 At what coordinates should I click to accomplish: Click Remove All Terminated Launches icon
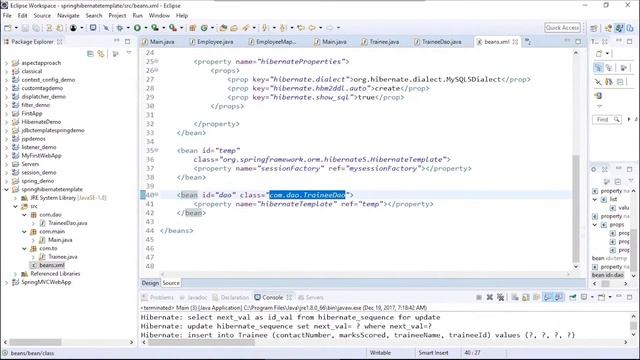click(x=500, y=297)
